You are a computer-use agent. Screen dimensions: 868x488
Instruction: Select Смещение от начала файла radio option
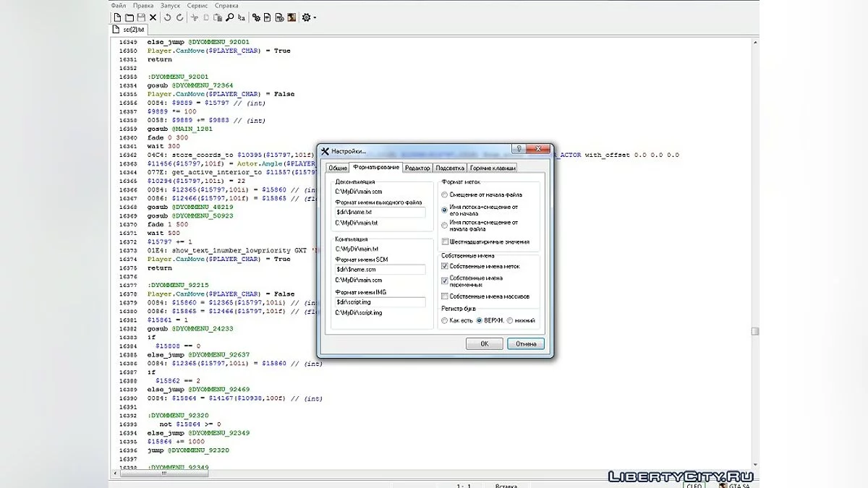point(445,194)
